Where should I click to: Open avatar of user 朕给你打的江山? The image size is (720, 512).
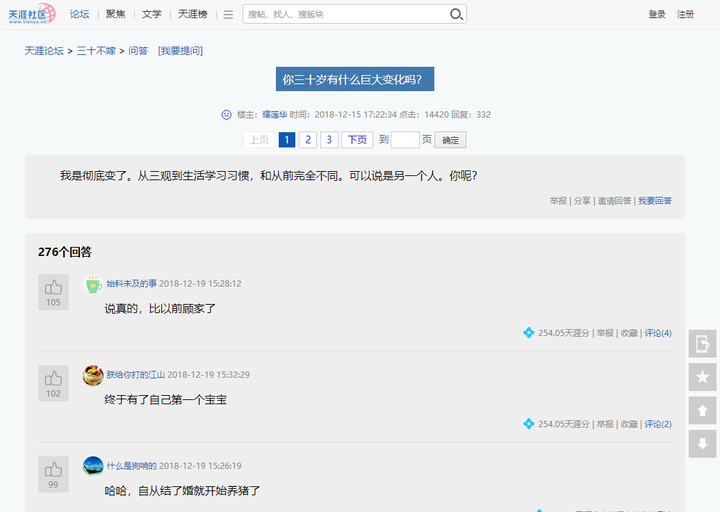(93, 375)
